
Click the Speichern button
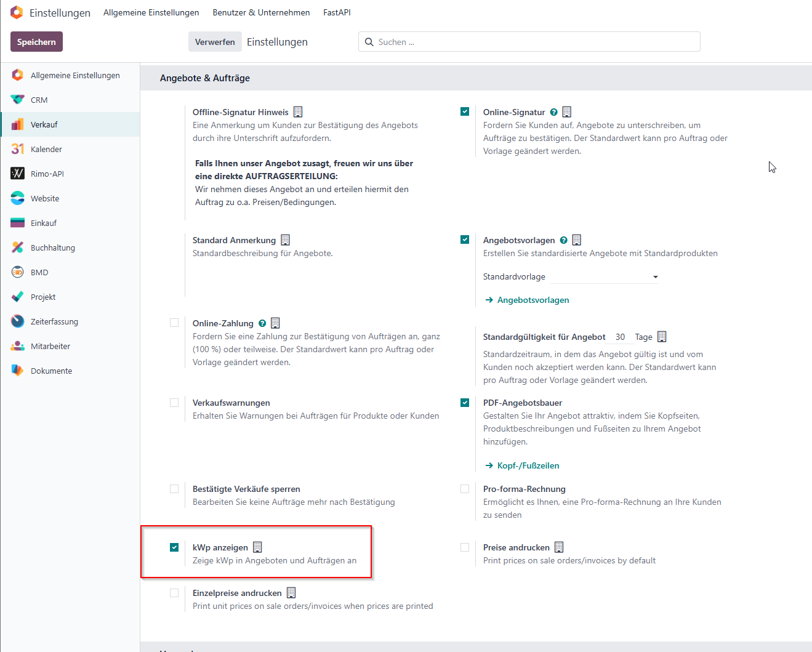(36, 42)
